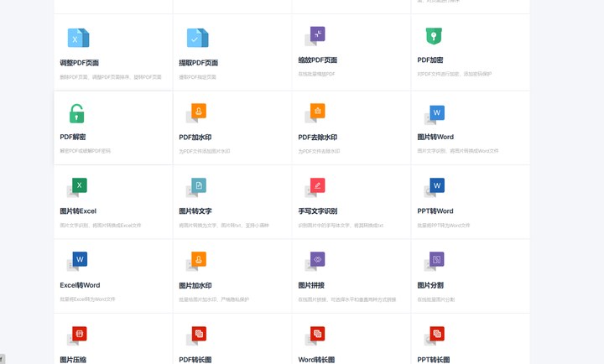Open the Excel转Word title

click(80, 285)
